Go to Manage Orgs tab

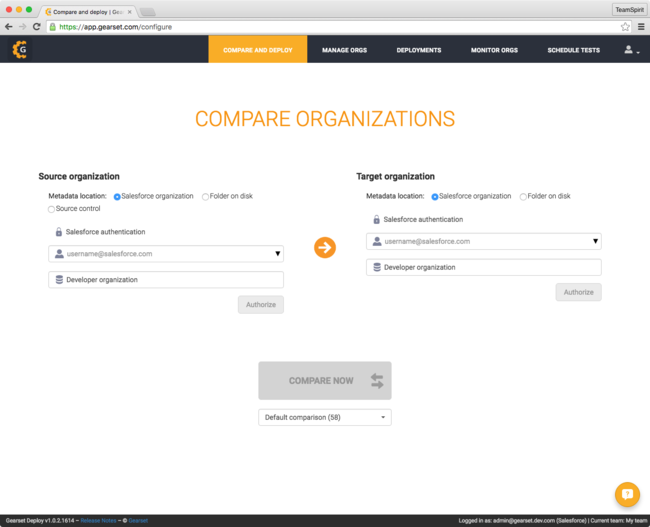point(344,49)
